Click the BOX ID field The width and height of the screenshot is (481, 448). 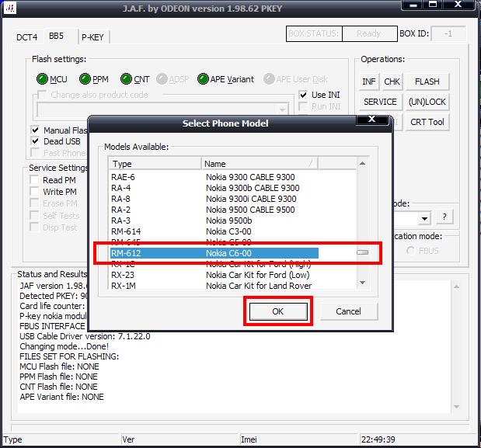[448, 33]
